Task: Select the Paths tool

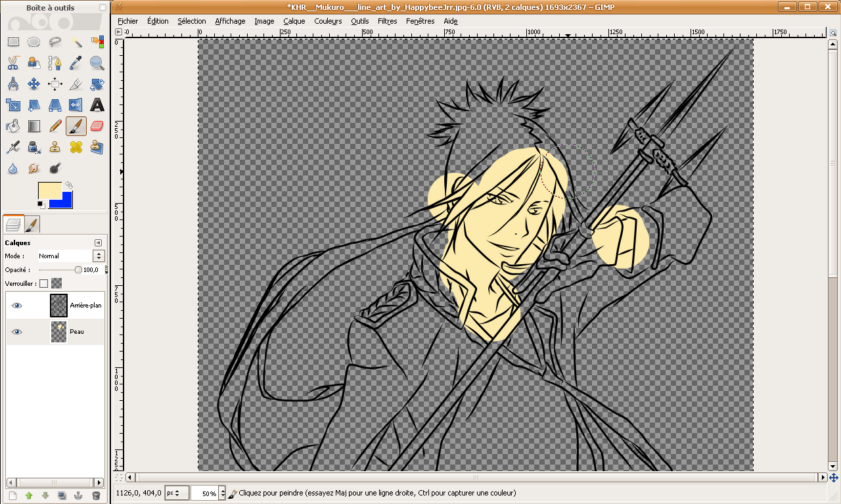Action: (x=55, y=62)
